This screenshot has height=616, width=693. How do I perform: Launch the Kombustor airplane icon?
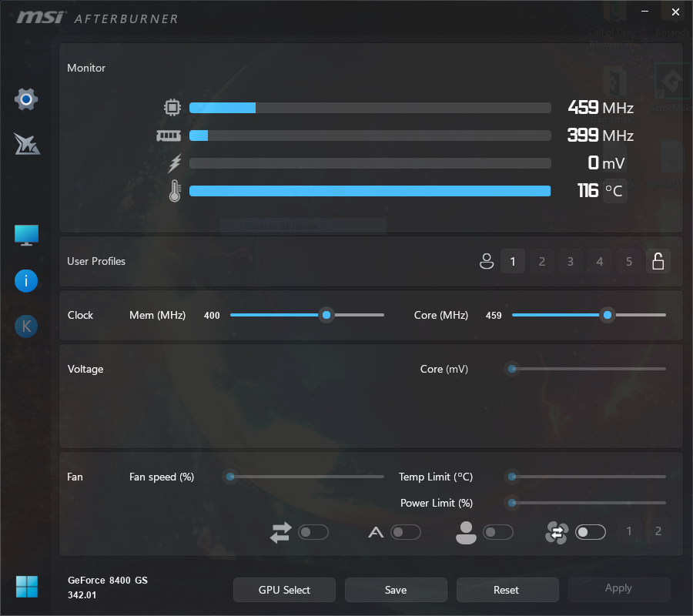26,144
